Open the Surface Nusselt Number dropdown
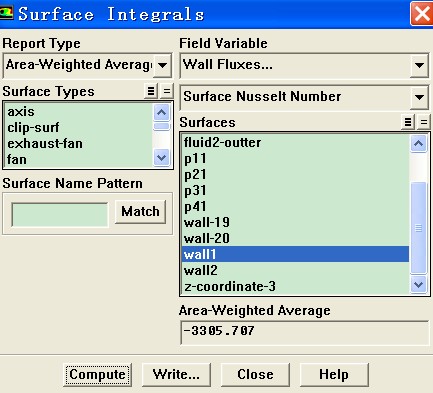The width and height of the screenshot is (433, 393). [419, 97]
